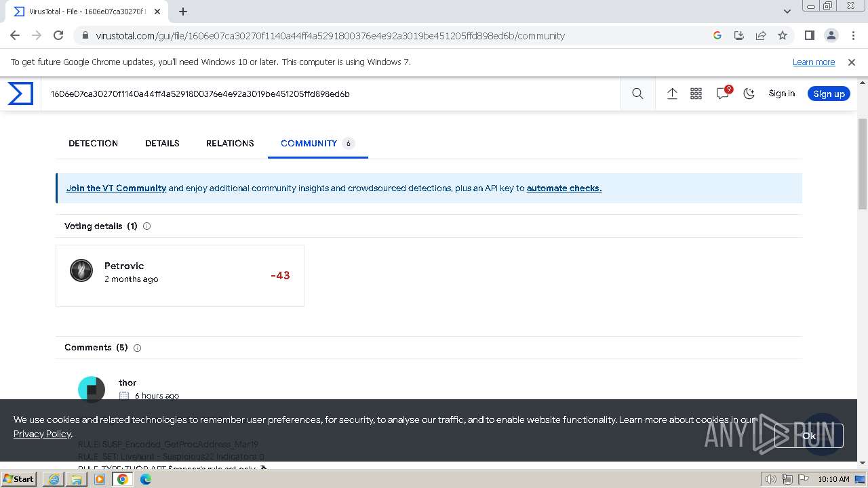Open thor user profile name
868x488 pixels.
click(127, 382)
